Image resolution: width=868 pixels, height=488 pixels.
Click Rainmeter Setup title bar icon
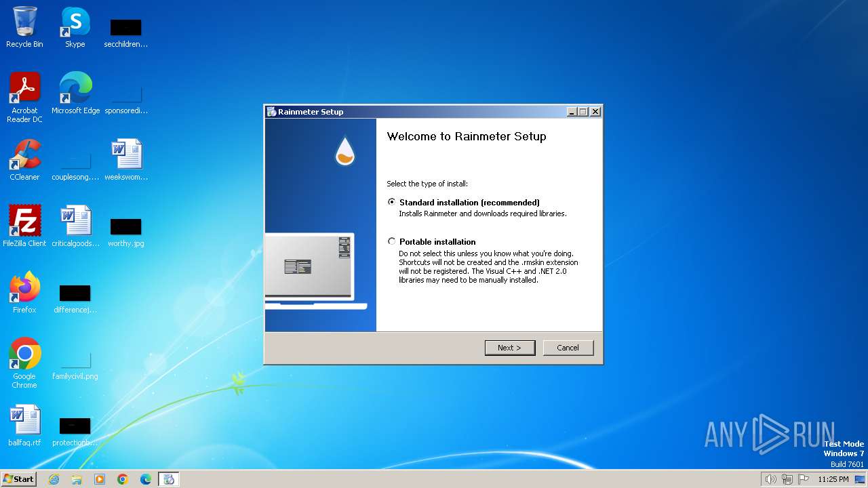click(x=271, y=112)
